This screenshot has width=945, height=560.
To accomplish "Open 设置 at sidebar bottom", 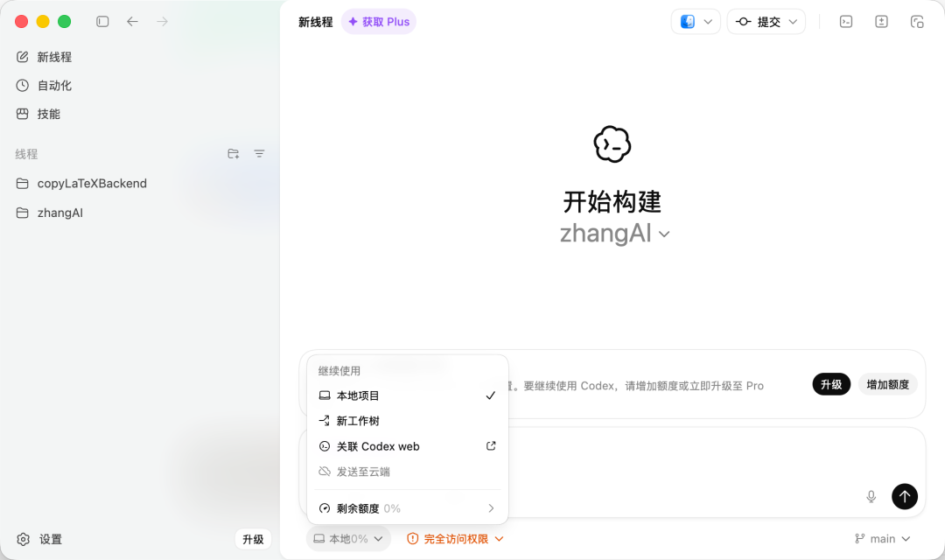I will coord(39,539).
